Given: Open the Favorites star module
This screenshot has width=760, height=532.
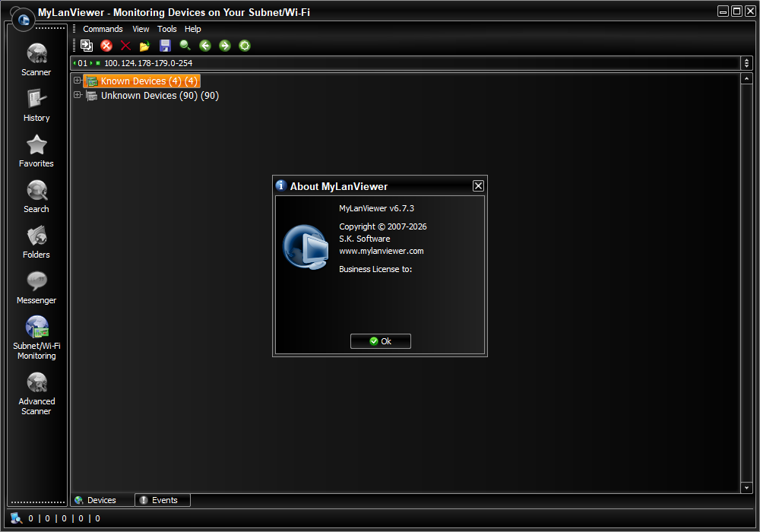Looking at the screenshot, I should tap(36, 150).
